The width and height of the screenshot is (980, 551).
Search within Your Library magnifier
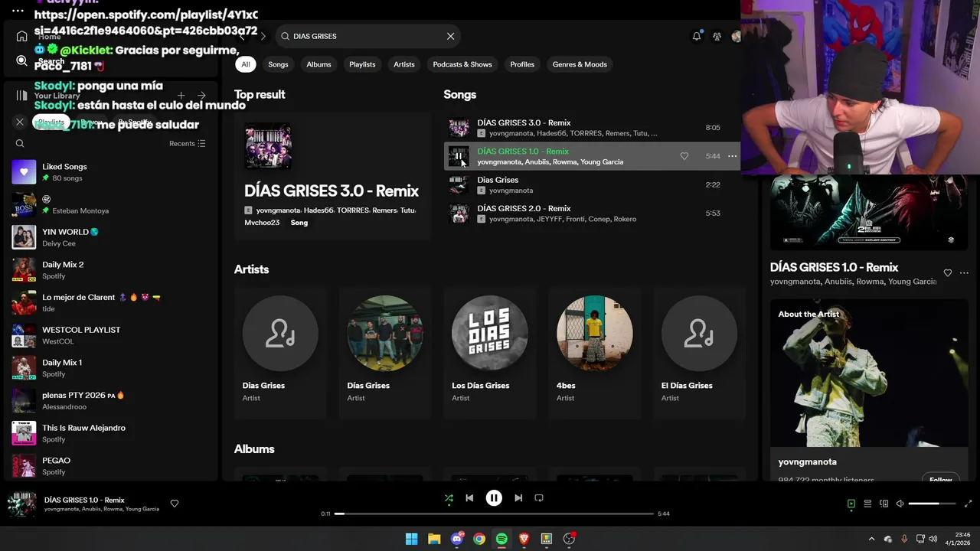pyautogui.click(x=20, y=143)
